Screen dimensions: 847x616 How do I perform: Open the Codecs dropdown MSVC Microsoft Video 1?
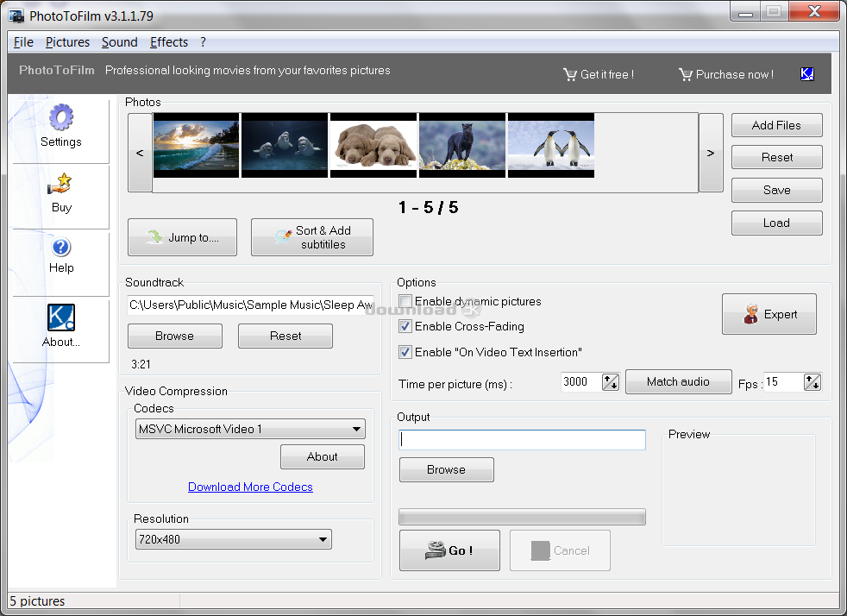tap(250, 429)
